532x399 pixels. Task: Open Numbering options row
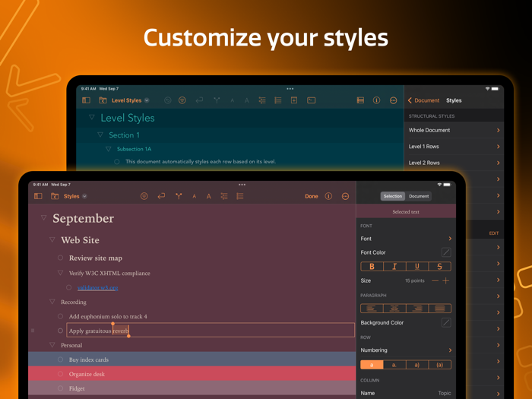click(x=406, y=350)
